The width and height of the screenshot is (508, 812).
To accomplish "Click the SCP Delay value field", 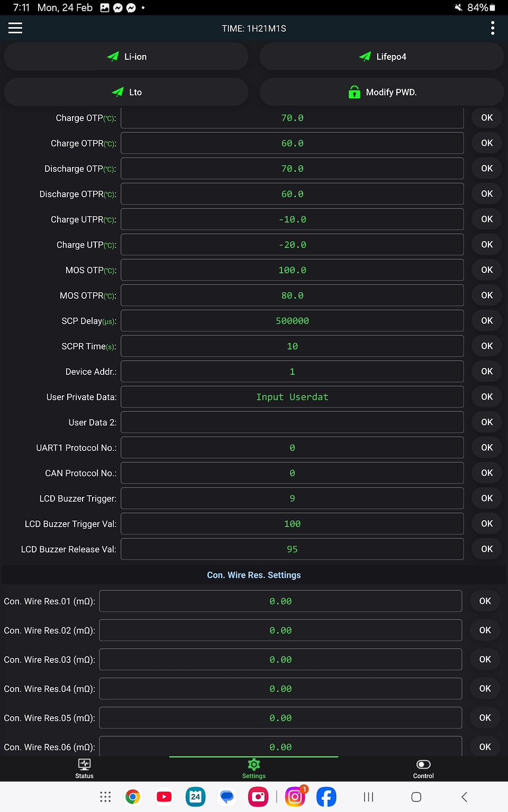I will [292, 321].
